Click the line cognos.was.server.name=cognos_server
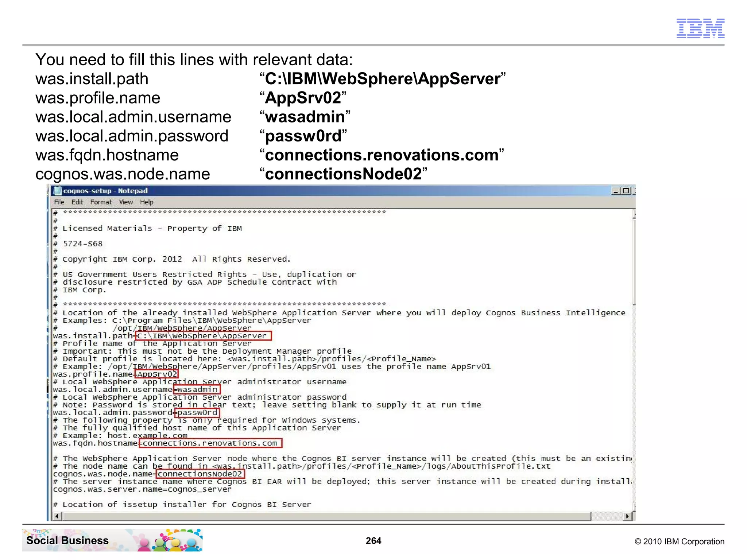Screen dimensions: 747x560 click(142, 489)
